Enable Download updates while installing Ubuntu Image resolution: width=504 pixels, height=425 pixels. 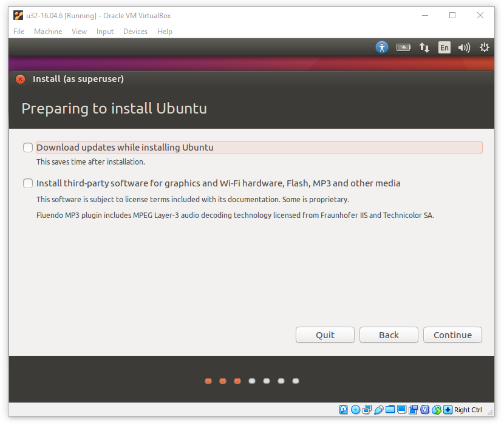click(x=28, y=148)
